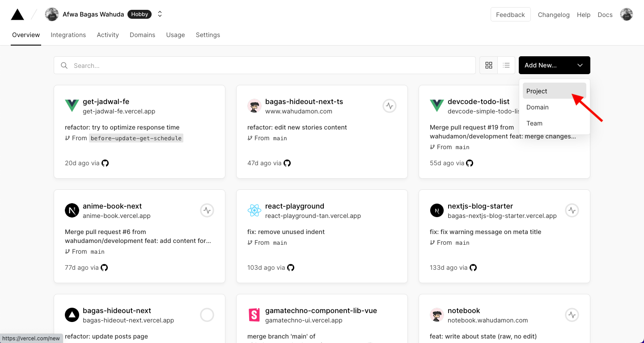Open analytics icon on bagas-hideout-next-ts card
The height and width of the screenshot is (343, 644).
[390, 106]
